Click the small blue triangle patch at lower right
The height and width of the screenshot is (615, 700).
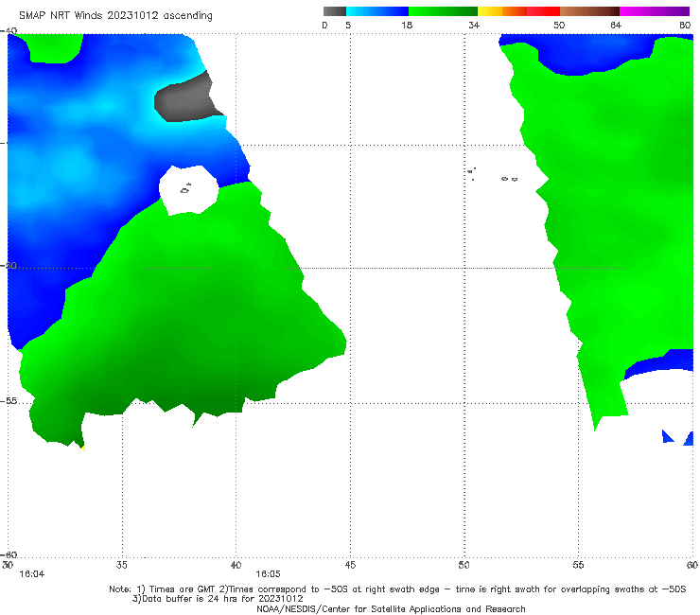point(668,436)
